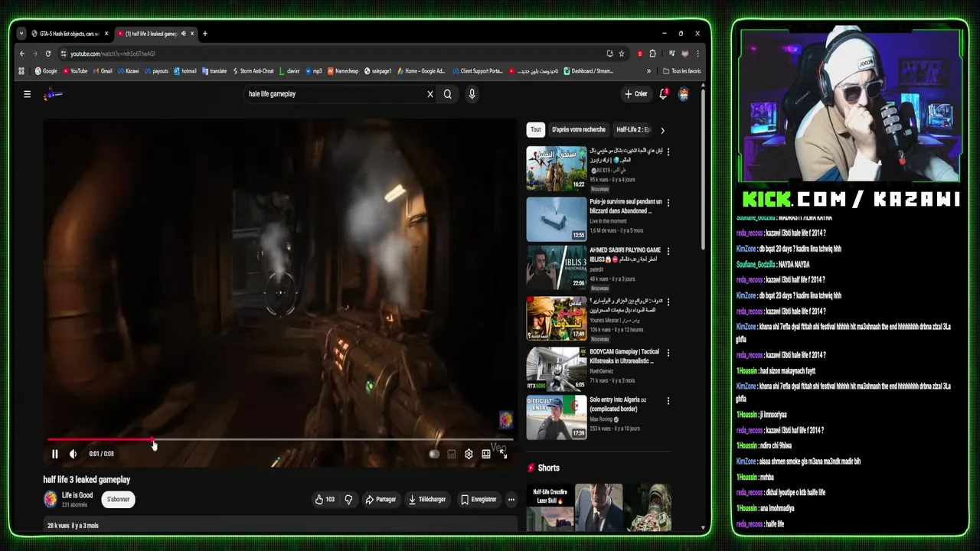Open Chrome three-dot menu
The image size is (980, 551).
pyautogui.click(x=697, y=54)
